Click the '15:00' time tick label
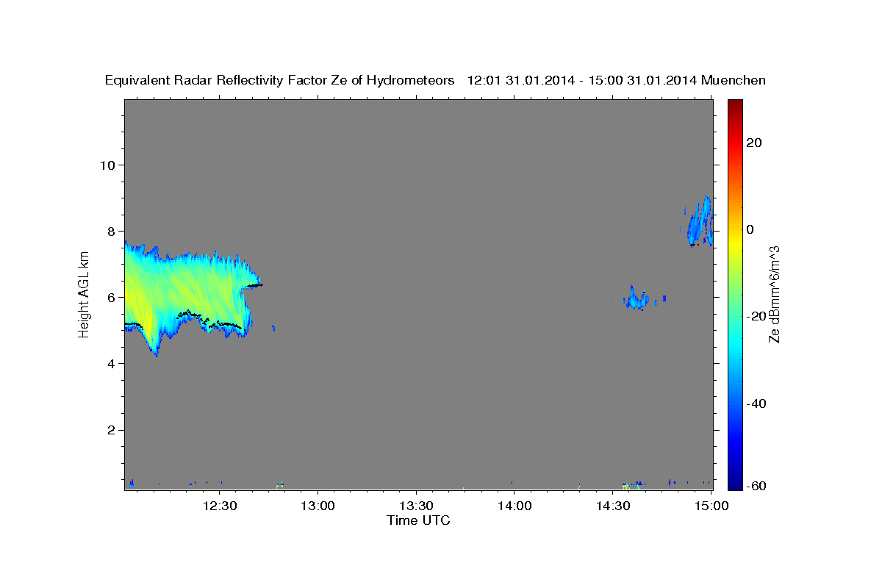This screenshot has height=588, width=882. coord(711,506)
